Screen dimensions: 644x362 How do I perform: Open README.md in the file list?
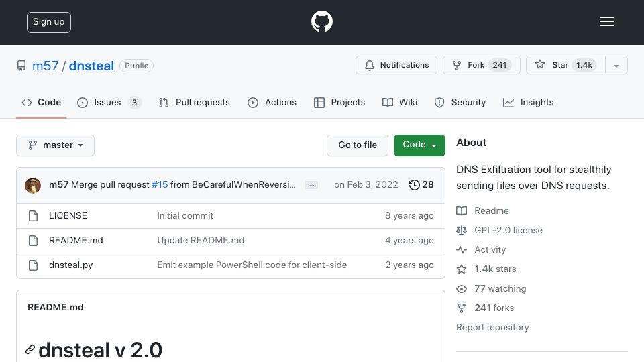coord(76,240)
